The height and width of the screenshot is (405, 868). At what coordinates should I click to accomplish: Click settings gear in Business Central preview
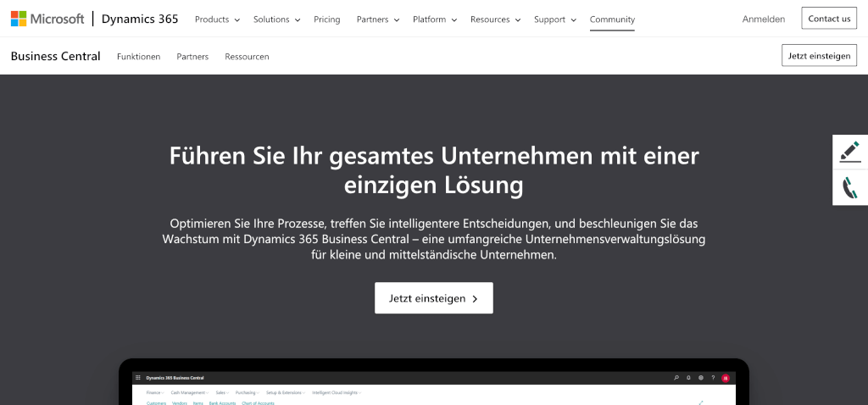click(x=701, y=378)
